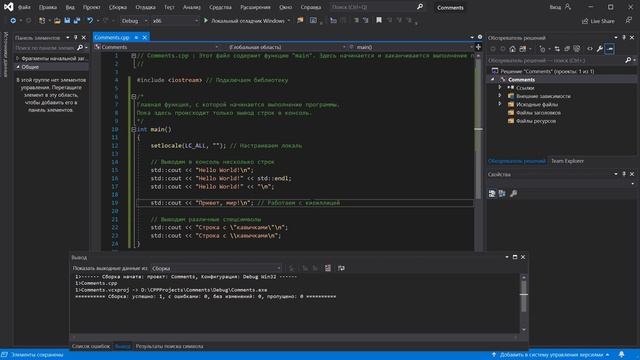Click Switch Views icon in Solution Explorer
The image size is (640, 360).
tap(523, 49)
